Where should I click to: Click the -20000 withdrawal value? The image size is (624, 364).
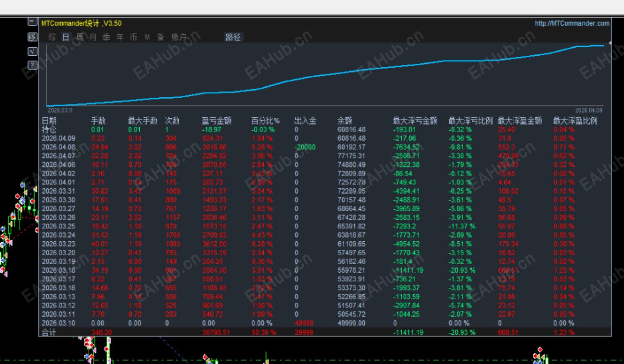click(305, 147)
